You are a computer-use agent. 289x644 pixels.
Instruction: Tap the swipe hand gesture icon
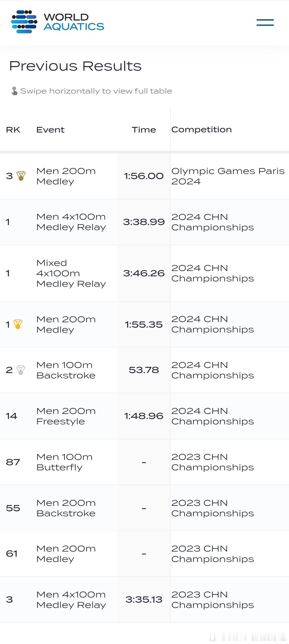pyautogui.click(x=14, y=91)
